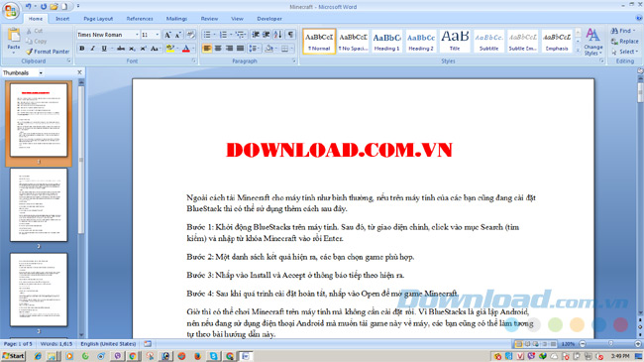Click the Replace button
This screenshot has height=362, width=644.
(x=625, y=41)
